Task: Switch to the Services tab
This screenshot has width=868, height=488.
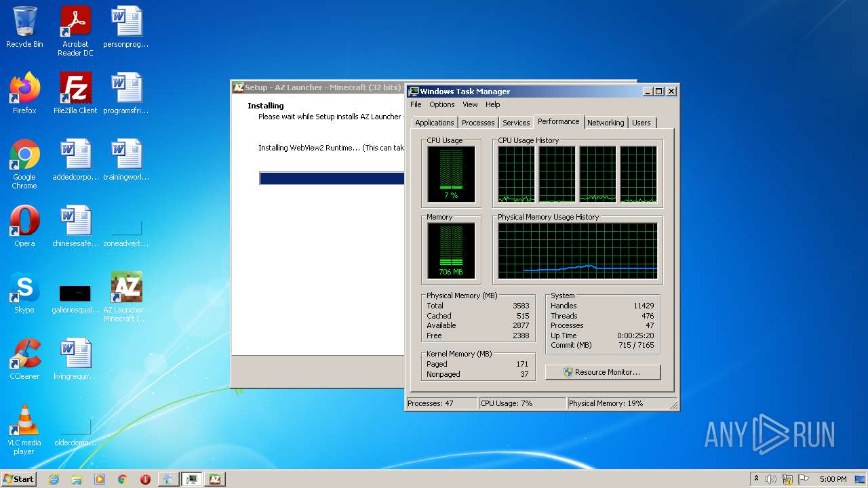Action: [516, 123]
